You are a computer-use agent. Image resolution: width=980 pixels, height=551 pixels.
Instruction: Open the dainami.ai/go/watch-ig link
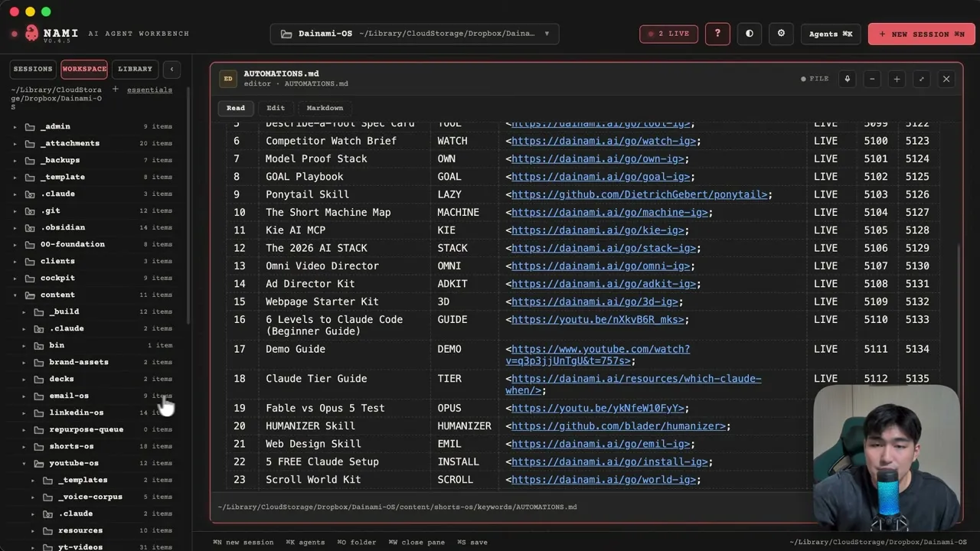[603, 141]
